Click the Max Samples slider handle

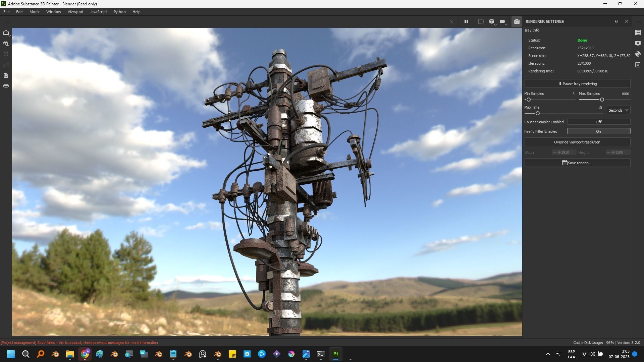click(602, 100)
